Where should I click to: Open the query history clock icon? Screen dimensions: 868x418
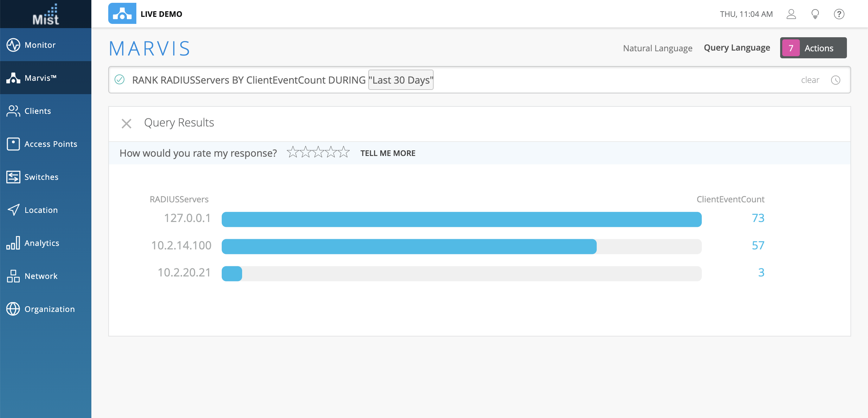[835, 80]
